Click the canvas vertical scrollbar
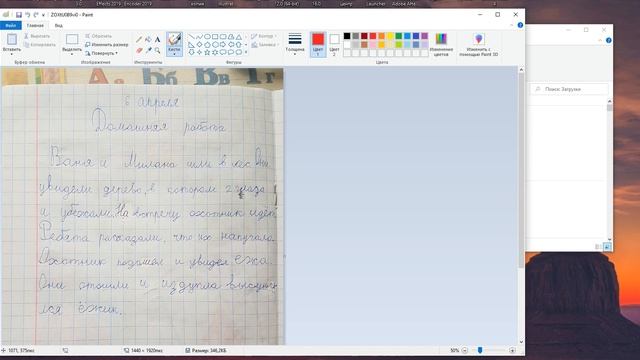This screenshot has height=360, width=640. click(x=521, y=171)
